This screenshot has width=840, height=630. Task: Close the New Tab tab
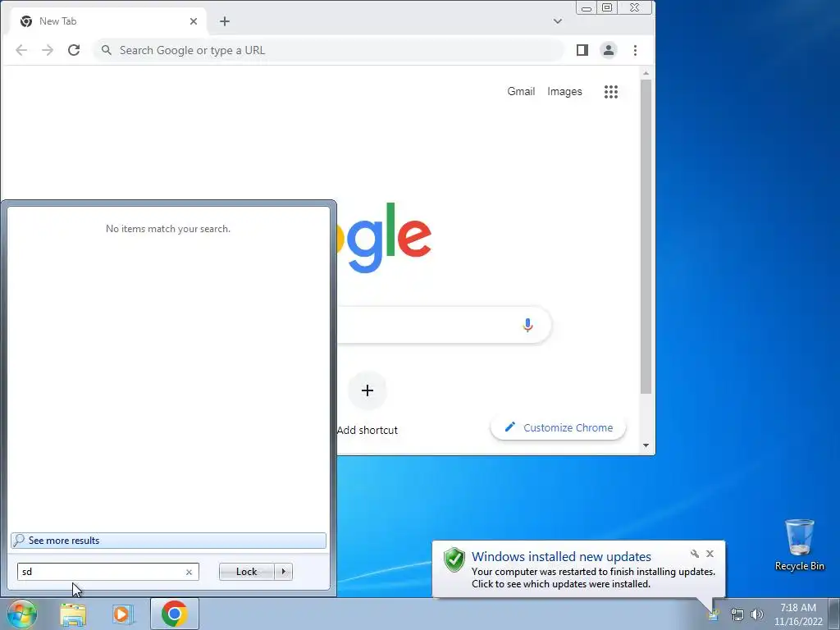[x=194, y=21]
